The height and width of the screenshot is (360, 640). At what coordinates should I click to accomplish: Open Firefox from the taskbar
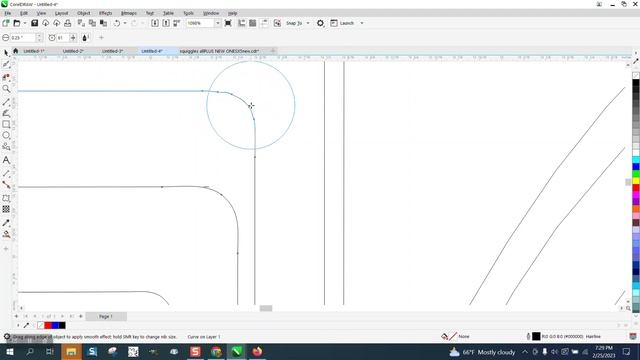[x=257, y=351]
